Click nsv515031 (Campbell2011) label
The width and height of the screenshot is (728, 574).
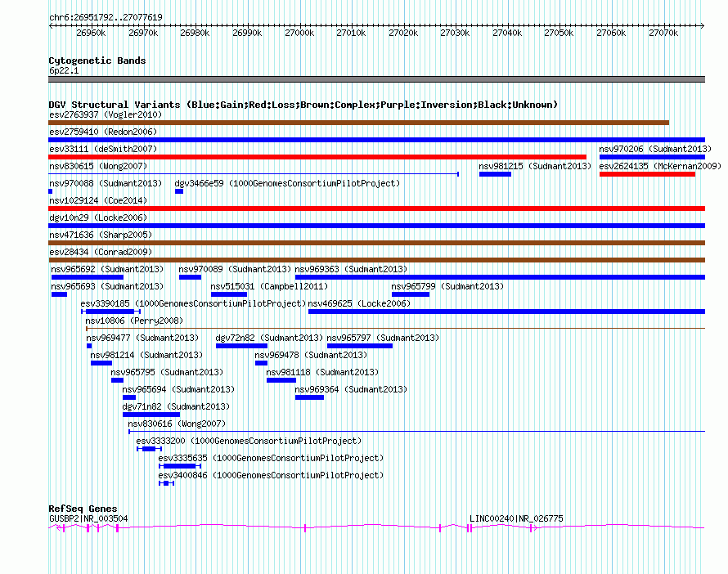pyautogui.click(x=269, y=286)
